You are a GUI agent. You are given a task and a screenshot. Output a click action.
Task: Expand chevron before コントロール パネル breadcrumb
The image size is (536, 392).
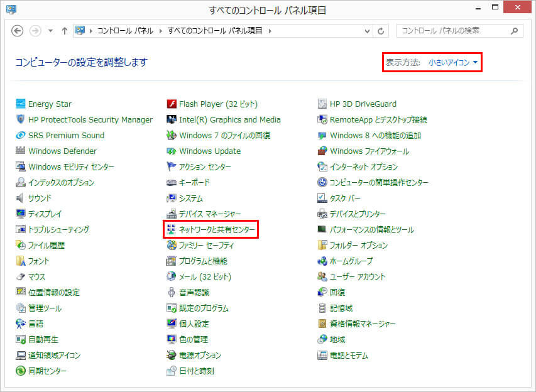point(90,31)
